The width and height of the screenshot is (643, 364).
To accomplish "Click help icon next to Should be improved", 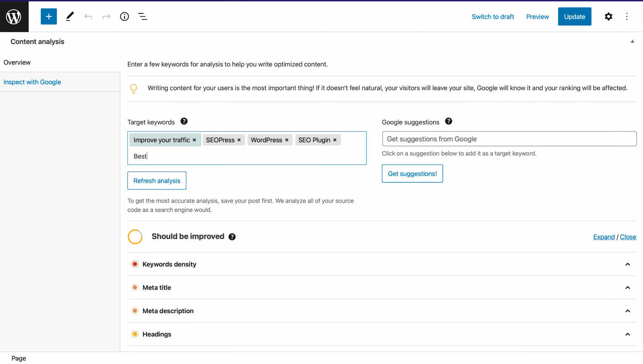I will (x=232, y=237).
